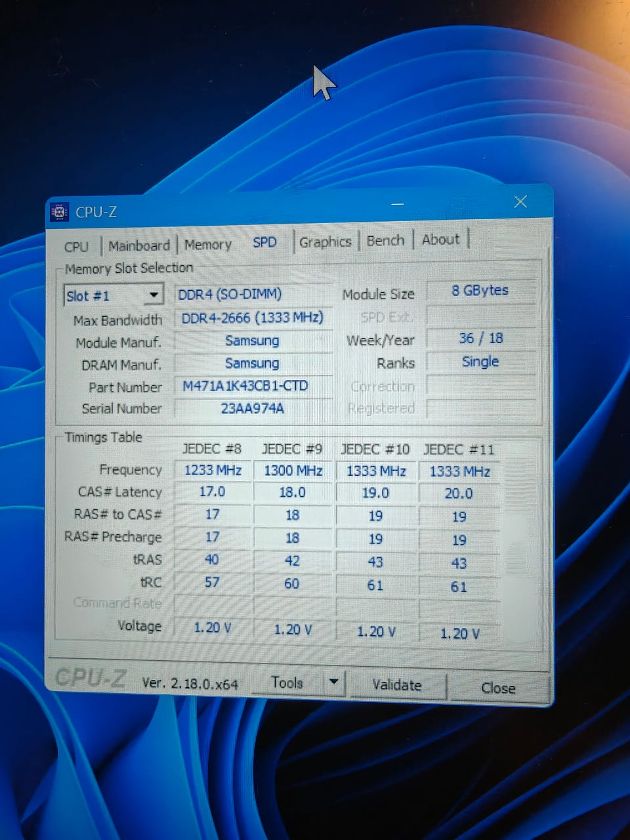Click CAS# Latency 18.0 cell
Image resolution: width=630 pixels, height=840 pixels.
[293, 492]
